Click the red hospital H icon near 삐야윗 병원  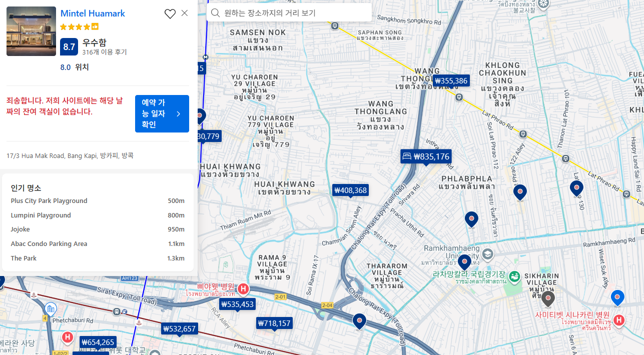tap(243, 288)
